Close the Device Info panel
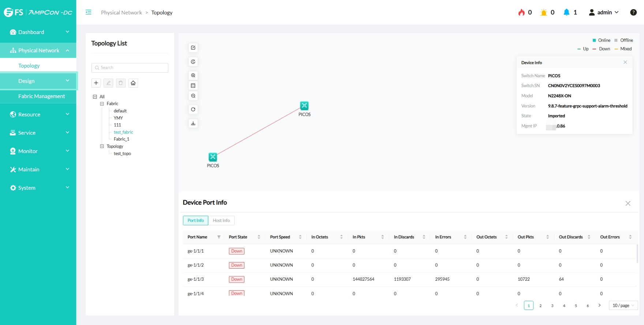The image size is (644, 325). [x=625, y=63]
